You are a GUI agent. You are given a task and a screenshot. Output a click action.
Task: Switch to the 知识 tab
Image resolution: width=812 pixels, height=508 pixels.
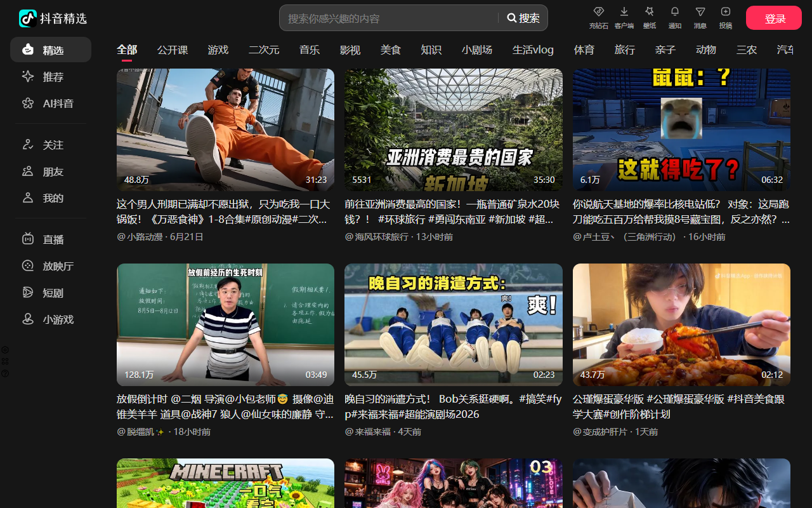(431, 50)
